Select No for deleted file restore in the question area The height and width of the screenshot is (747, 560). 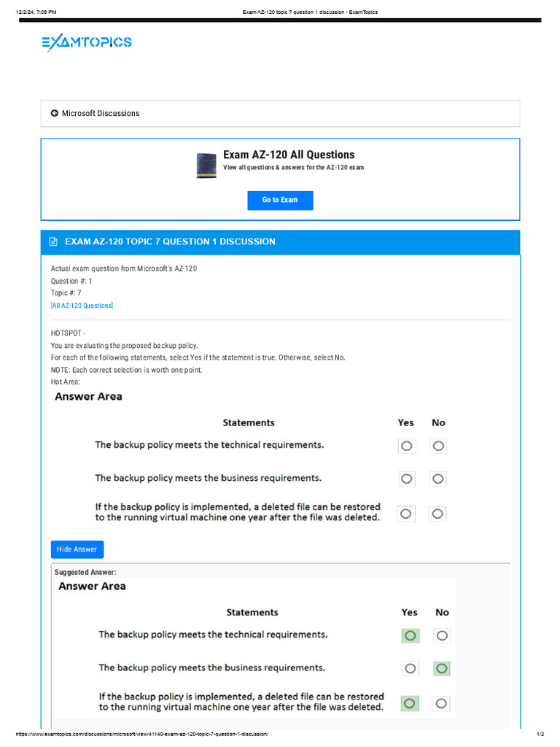tap(437, 514)
